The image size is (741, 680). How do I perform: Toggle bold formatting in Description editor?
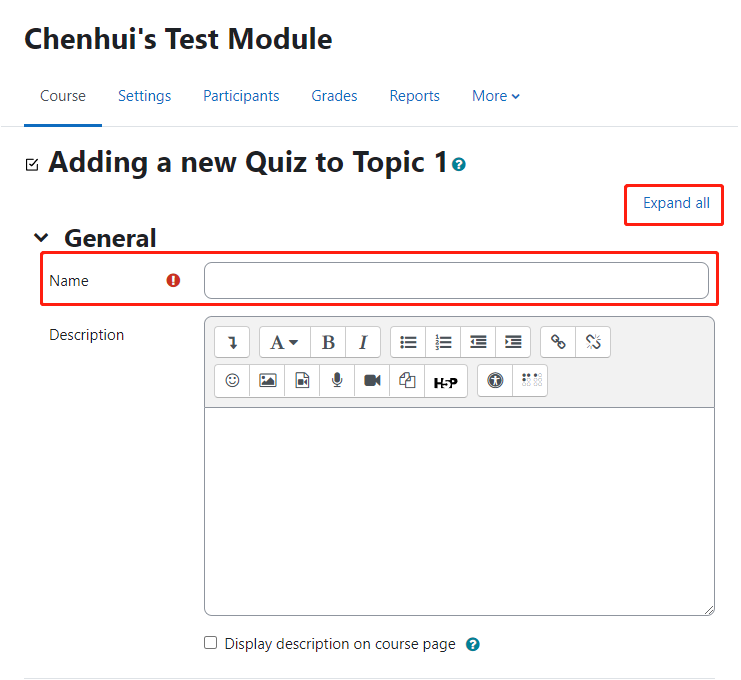[x=328, y=342]
